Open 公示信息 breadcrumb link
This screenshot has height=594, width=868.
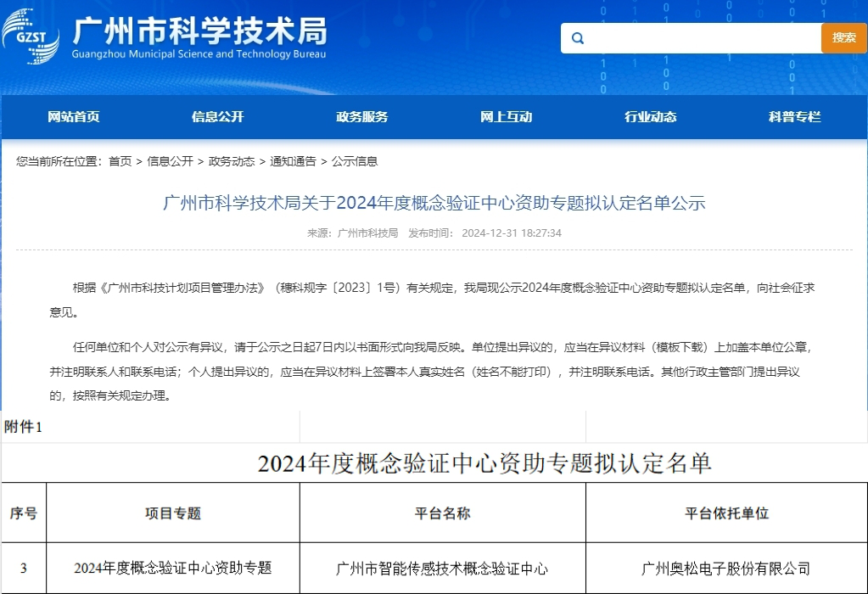coord(355,161)
